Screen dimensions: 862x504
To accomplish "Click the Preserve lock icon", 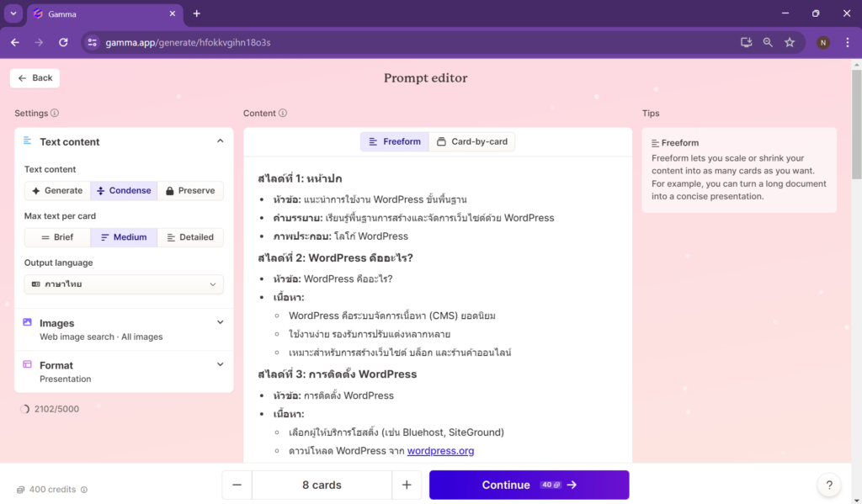I will [x=170, y=191].
